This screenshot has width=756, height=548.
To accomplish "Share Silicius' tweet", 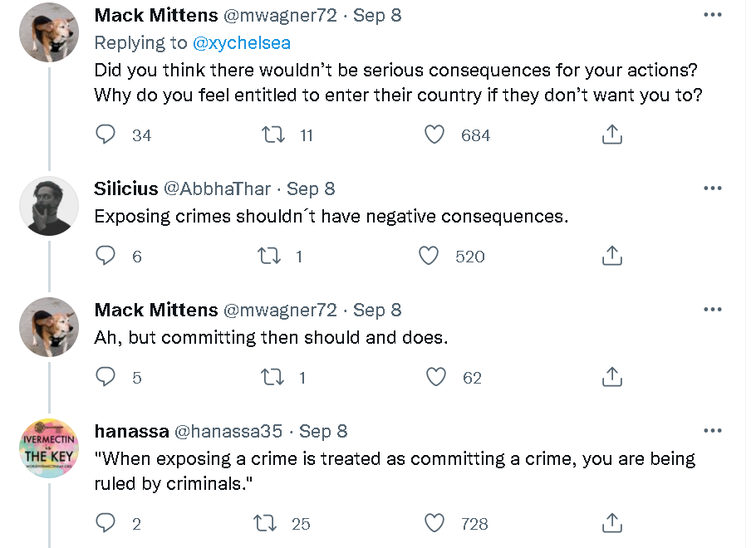I will [x=611, y=256].
